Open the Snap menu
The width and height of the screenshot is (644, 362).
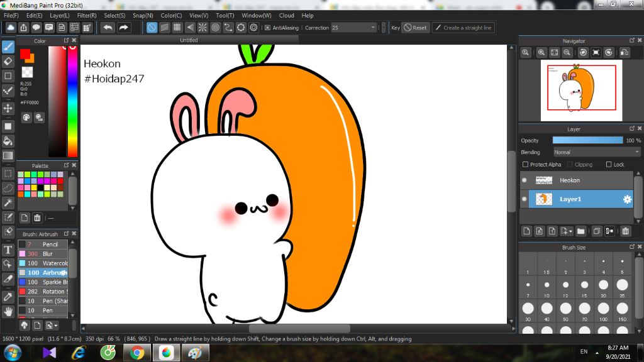(143, 16)
